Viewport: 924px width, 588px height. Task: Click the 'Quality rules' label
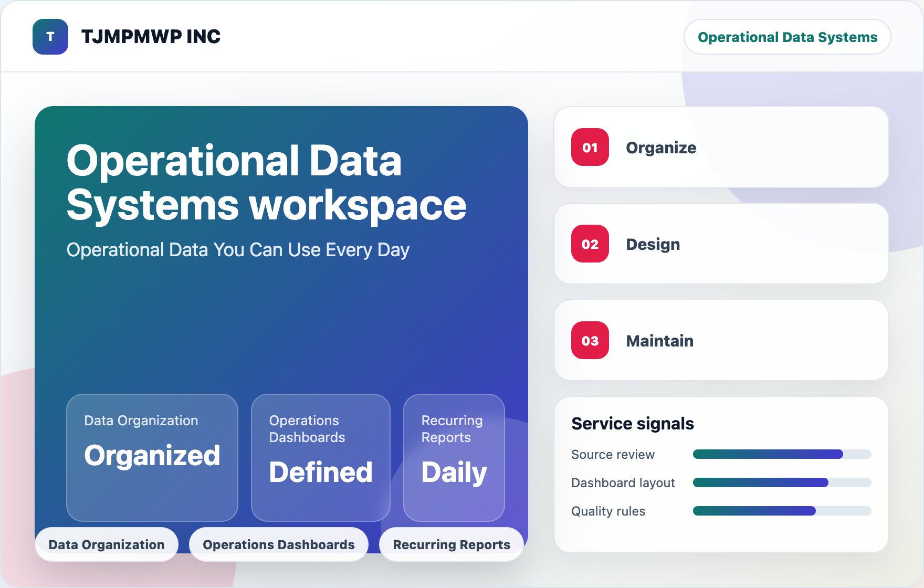(608, 511)
